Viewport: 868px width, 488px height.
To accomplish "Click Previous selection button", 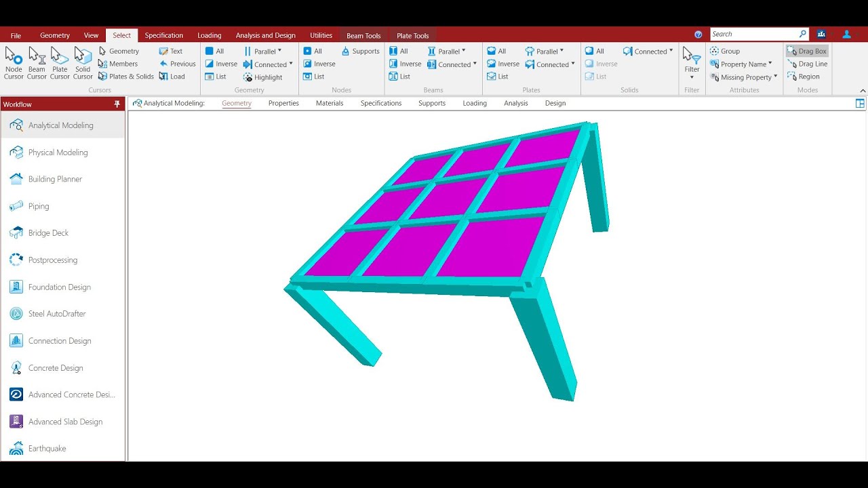I will tap(177, 64).
